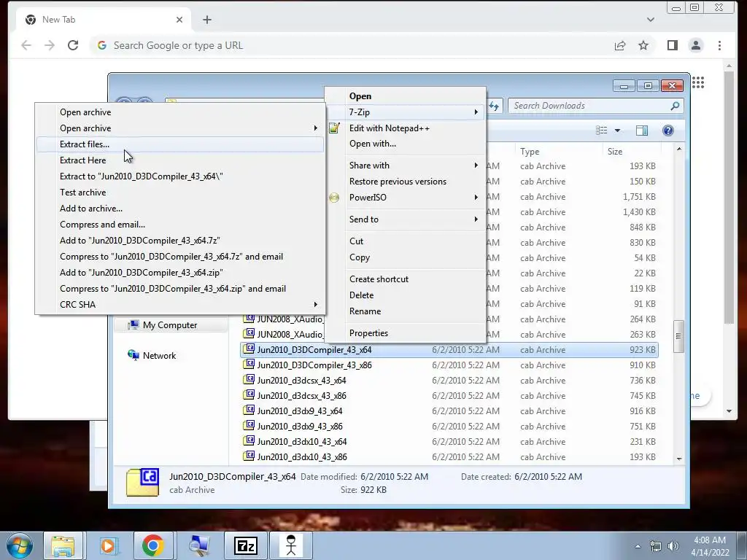The width and height of the screenshot is (747, 560).
Task: Click the taskbar volume icon
Action: coord(673,546)
